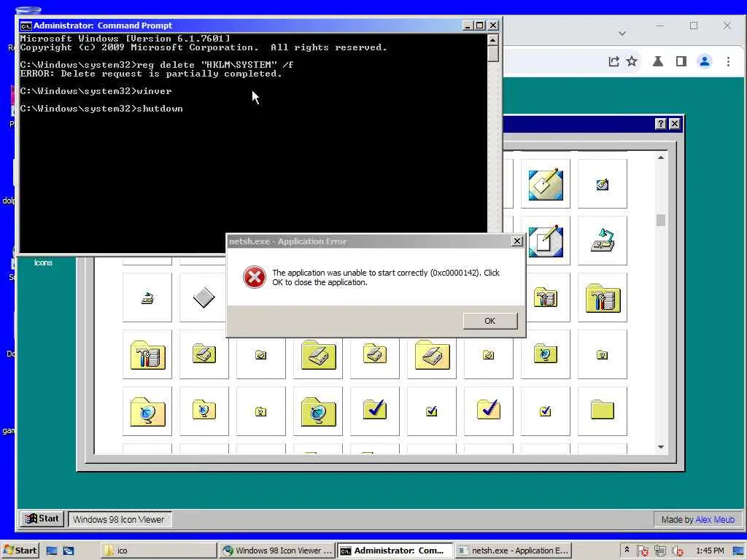The width and height of the screenshot is (747, 560).
Task: Show hidden tray icons arrow
Action: 627,550
